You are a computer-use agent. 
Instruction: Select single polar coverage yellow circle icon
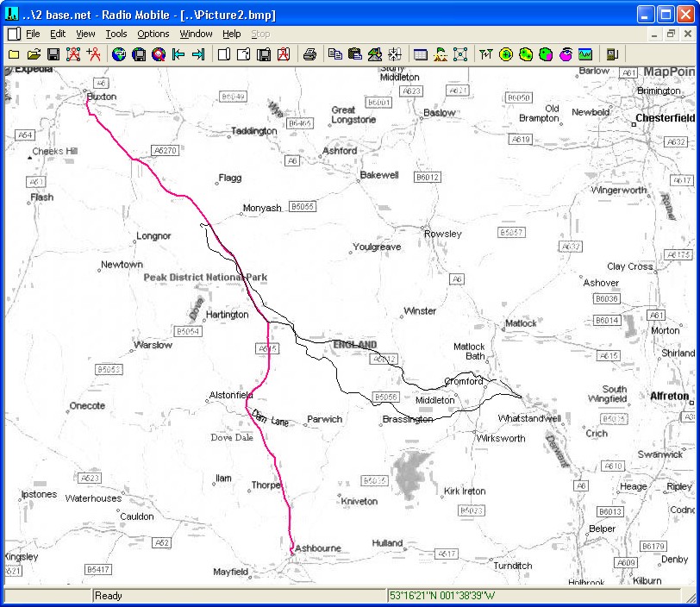pyautogui.click(x=506, y=54)
